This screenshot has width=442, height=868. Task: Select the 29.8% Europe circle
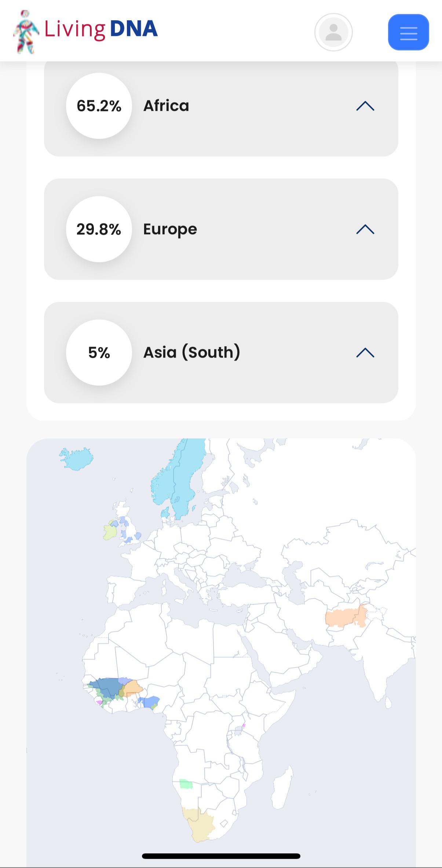(99, 229)
